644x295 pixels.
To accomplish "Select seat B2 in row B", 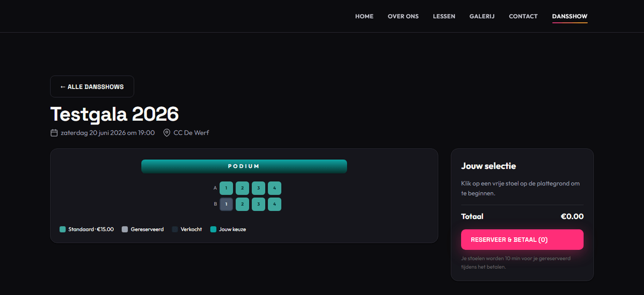I will pyautogui.click(x=243, y=204).
